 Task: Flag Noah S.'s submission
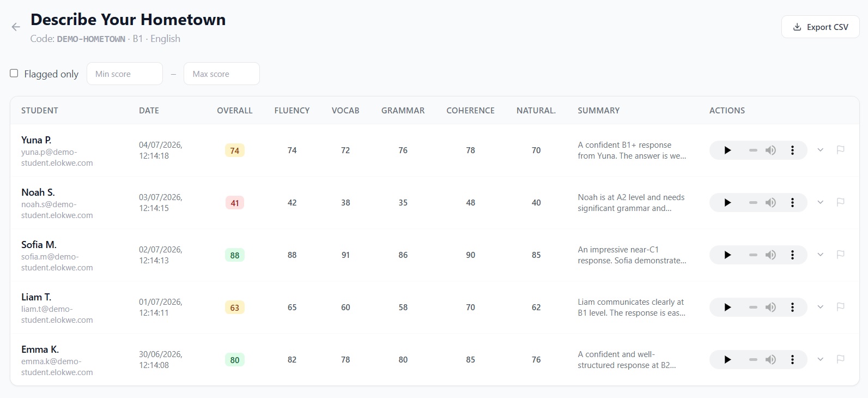[840, 202]
